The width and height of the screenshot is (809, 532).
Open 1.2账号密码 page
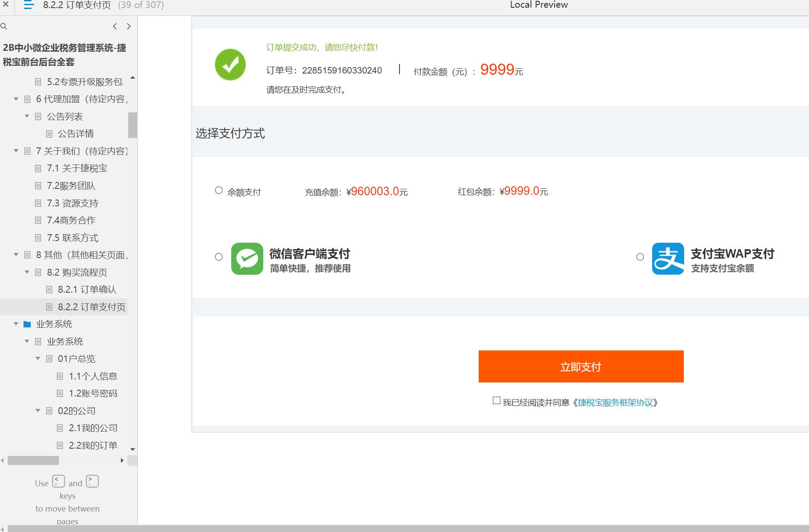(x=93, y=394)
